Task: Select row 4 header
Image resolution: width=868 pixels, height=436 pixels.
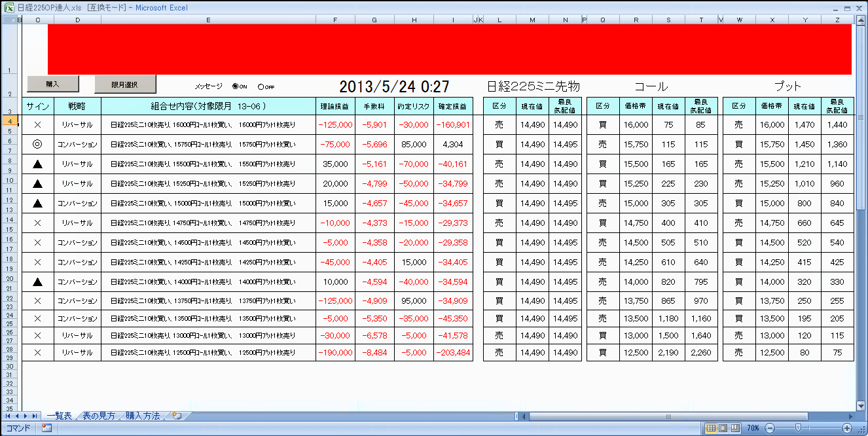Action: point(10,120)
